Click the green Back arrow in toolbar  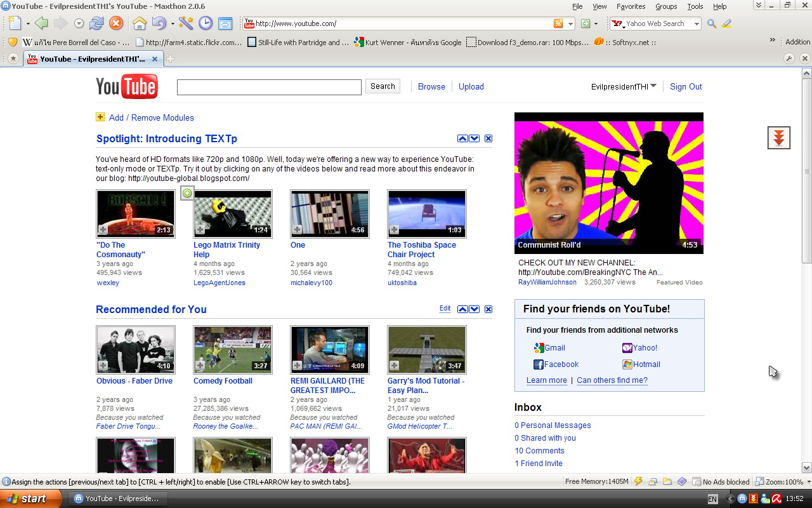pyautogui.click(x=41, y=23)
